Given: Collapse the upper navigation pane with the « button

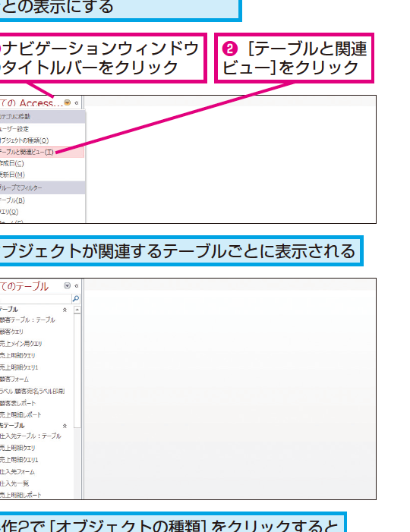Looking at the screenshot, I should [77, 102].
